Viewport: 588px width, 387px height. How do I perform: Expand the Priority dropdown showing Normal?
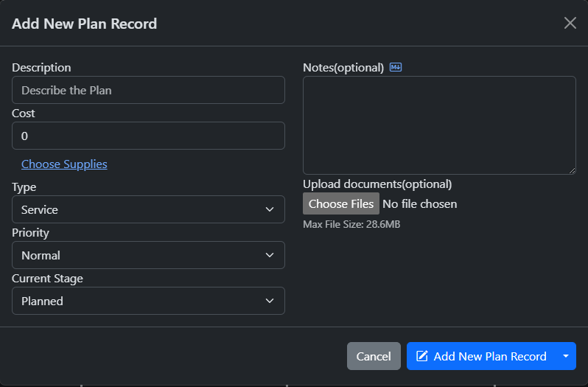[148, 255]
